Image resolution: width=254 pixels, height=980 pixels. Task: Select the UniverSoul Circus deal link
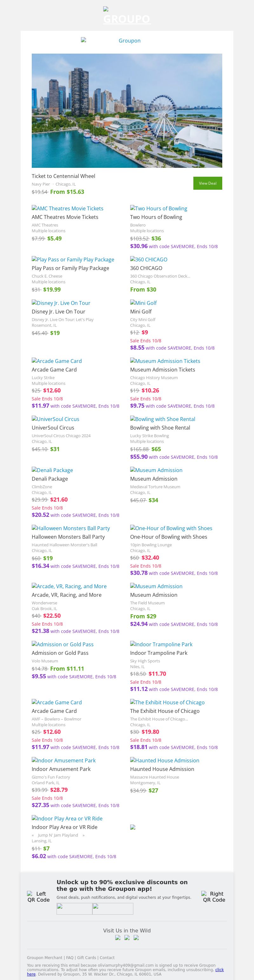(x=56, y=419)
